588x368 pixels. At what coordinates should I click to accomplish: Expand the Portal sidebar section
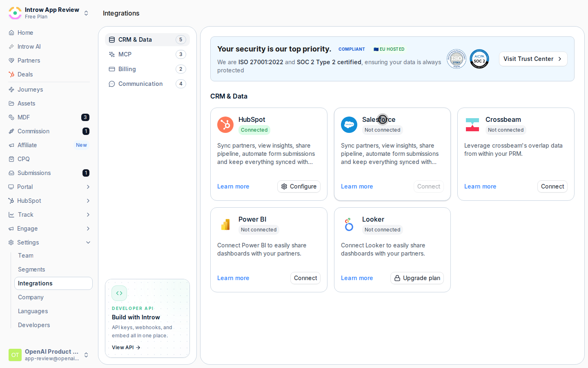(x=49, y=187)
